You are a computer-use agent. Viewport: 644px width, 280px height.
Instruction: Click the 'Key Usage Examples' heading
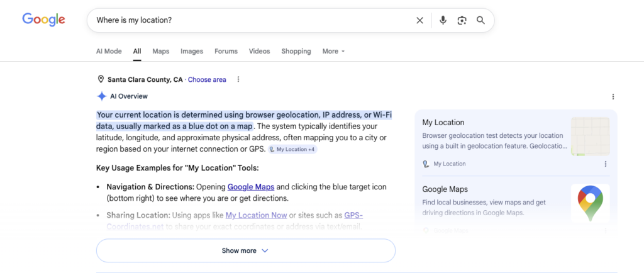(177, 168)
